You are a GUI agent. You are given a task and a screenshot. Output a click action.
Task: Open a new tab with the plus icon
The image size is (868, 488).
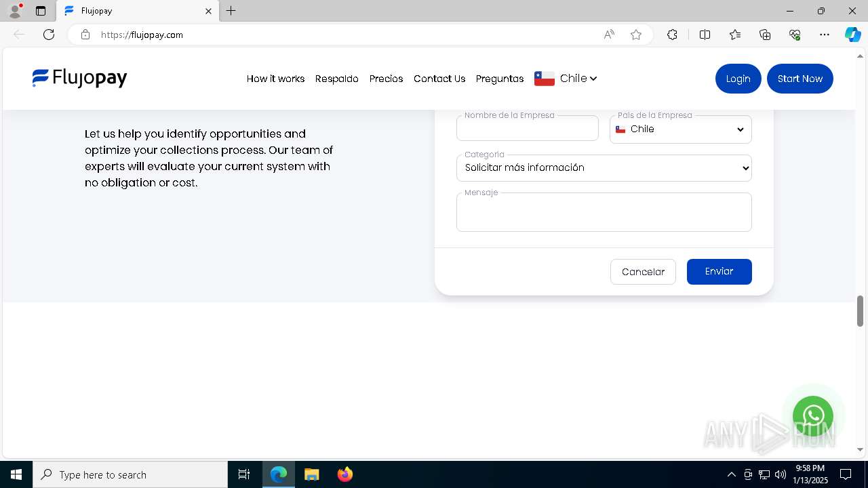(231, 11)
